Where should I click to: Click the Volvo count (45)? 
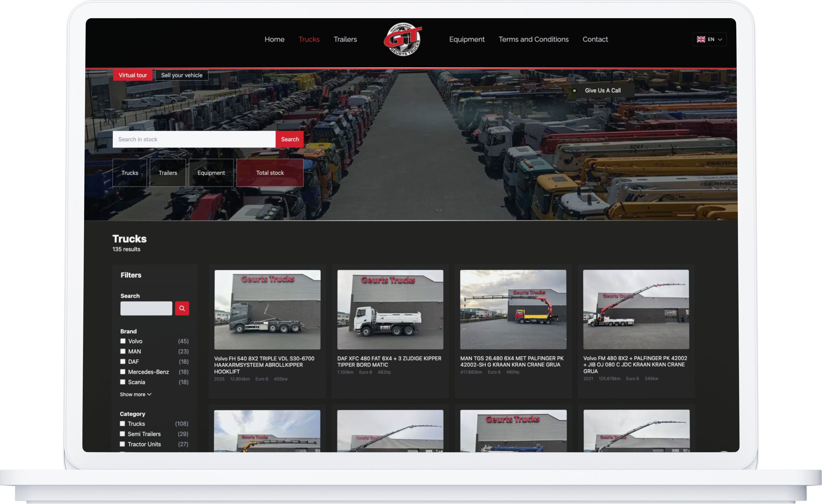(183, 341)
